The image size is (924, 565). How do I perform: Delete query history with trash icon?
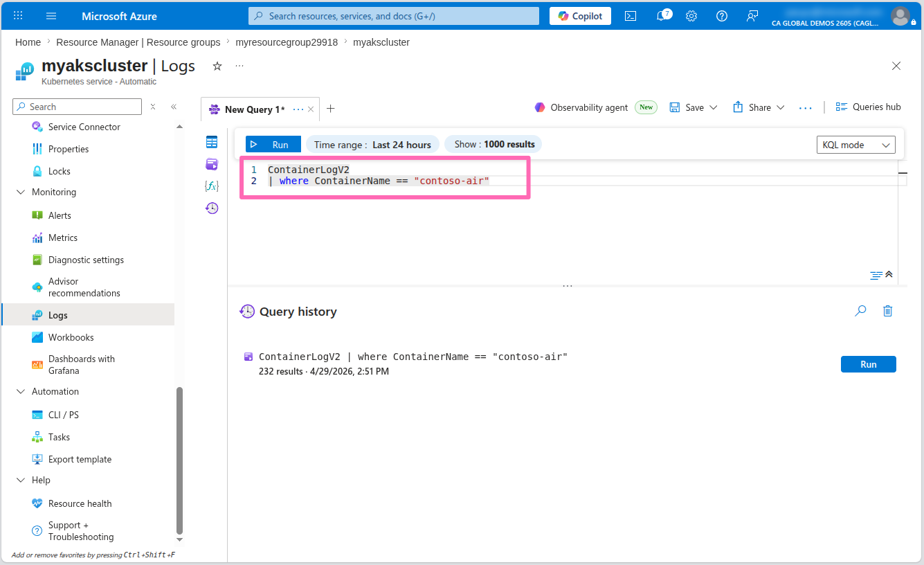(x=888, y=312)
